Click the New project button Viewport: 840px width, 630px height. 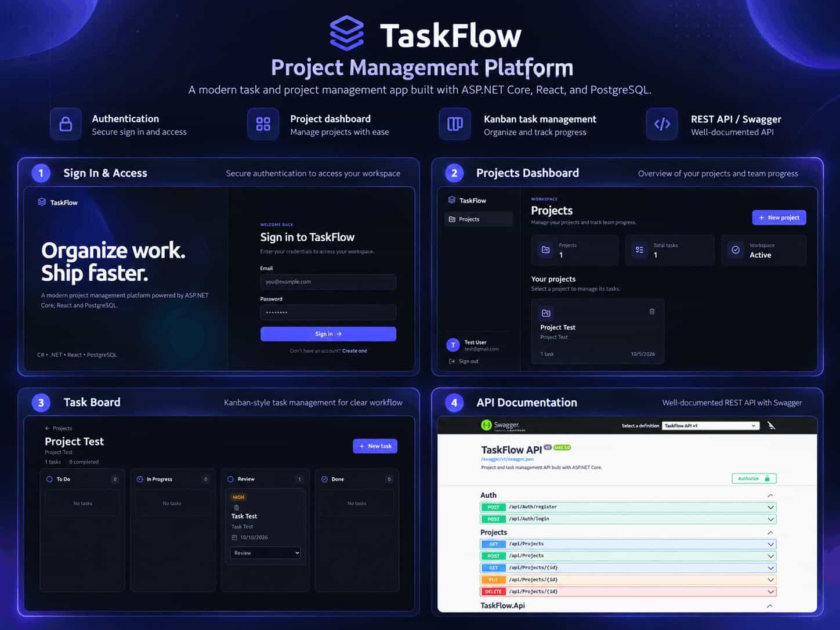(779, 218)
